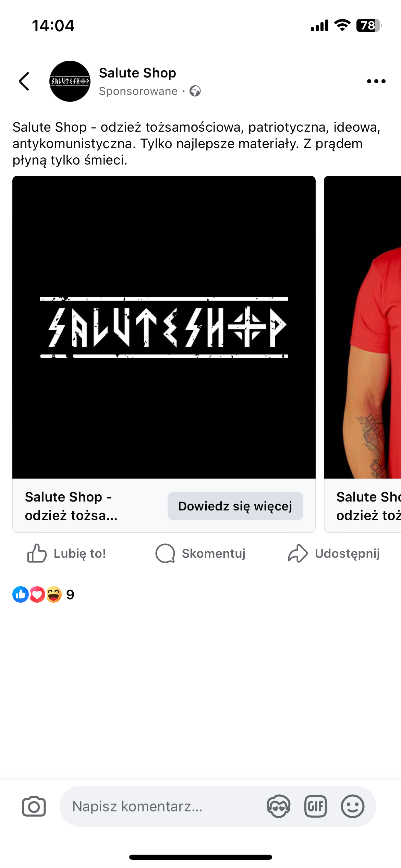Tap the back arrow icon
This screenshot has height=868, width=401.
(24, 81)
